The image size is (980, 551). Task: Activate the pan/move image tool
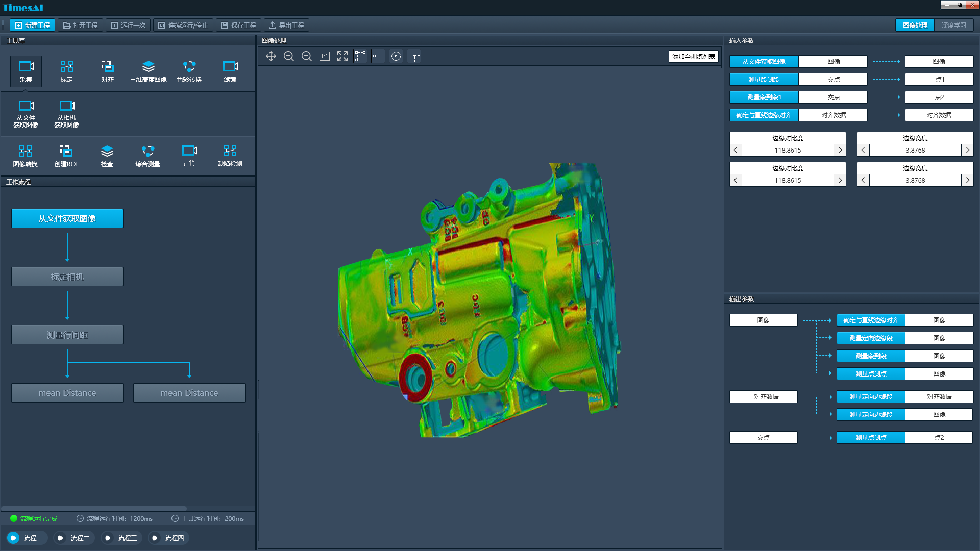(x=271, y=56)
